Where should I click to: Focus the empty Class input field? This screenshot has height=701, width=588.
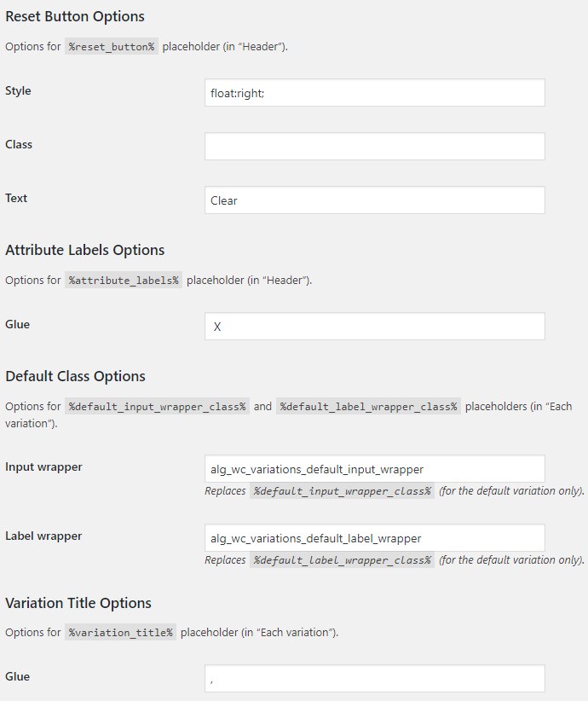374,146
